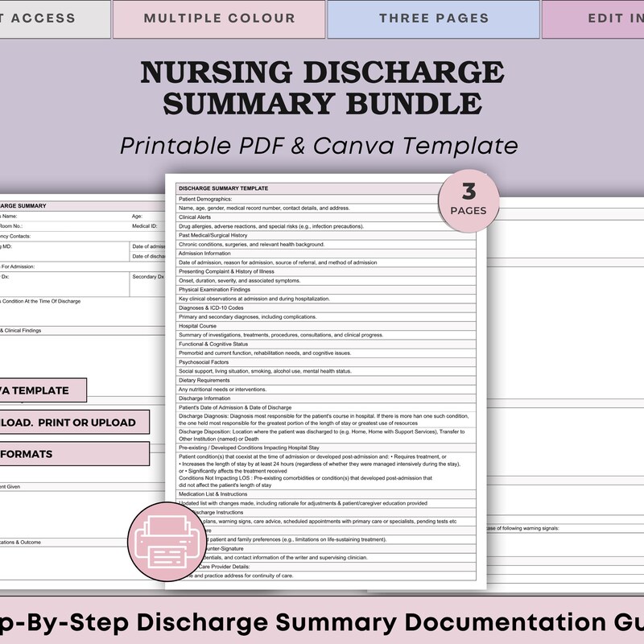644x644 pixels.
Task: Click the Physical Examination Findings row
Action: [x=326, y=290]
